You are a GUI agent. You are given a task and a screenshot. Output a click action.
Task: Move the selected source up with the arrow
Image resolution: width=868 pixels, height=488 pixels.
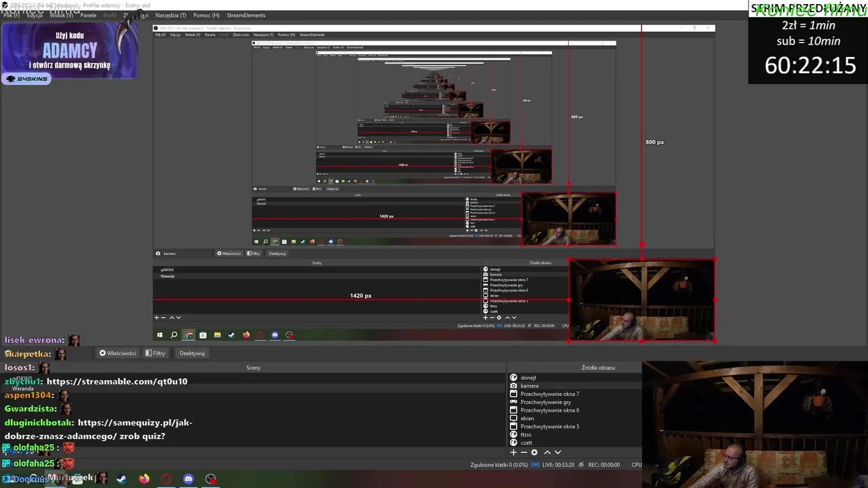[x=547, y=452]
